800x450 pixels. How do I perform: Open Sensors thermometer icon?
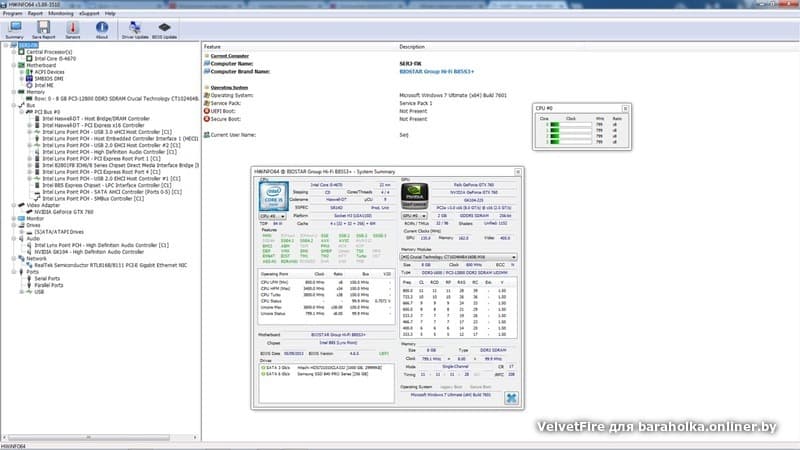tap(72, 30)
